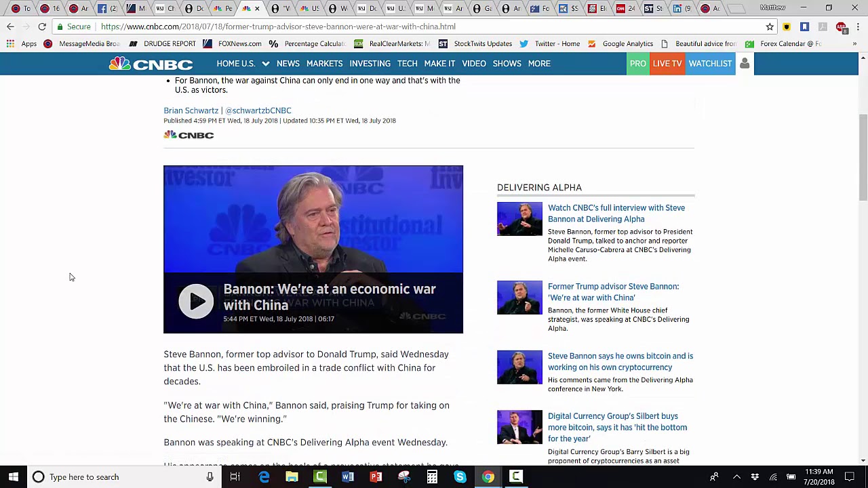Image resolution: width=868 pixels, height=488 pixels.
Task: Open the FOXNews.com bookmark
Action: click(232, 43)
